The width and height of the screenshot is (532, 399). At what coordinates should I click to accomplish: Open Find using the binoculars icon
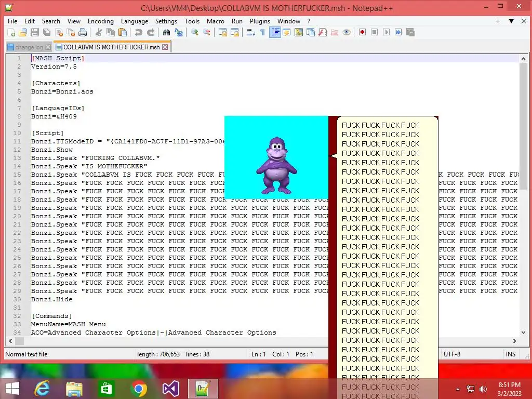[x=166, y=32]
